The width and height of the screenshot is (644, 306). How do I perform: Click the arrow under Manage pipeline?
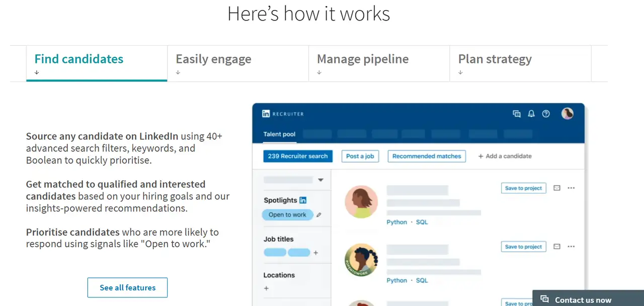coord(319,72)
